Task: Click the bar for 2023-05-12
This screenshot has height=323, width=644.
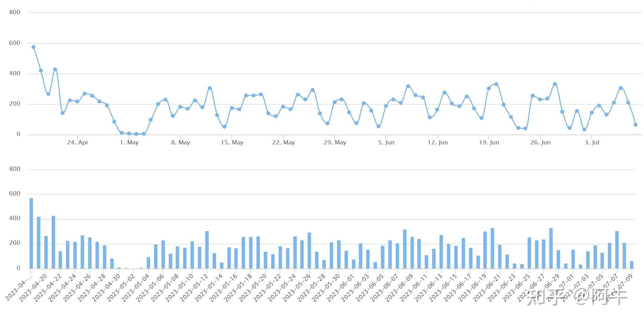Action: (207, 250)
